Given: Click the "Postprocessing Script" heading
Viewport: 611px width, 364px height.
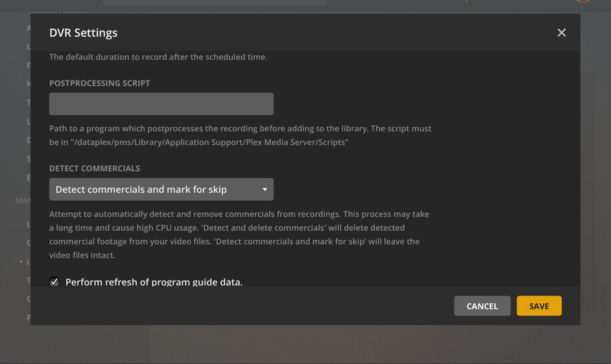Looking at the screenshot, I should (x=99, y=83).
